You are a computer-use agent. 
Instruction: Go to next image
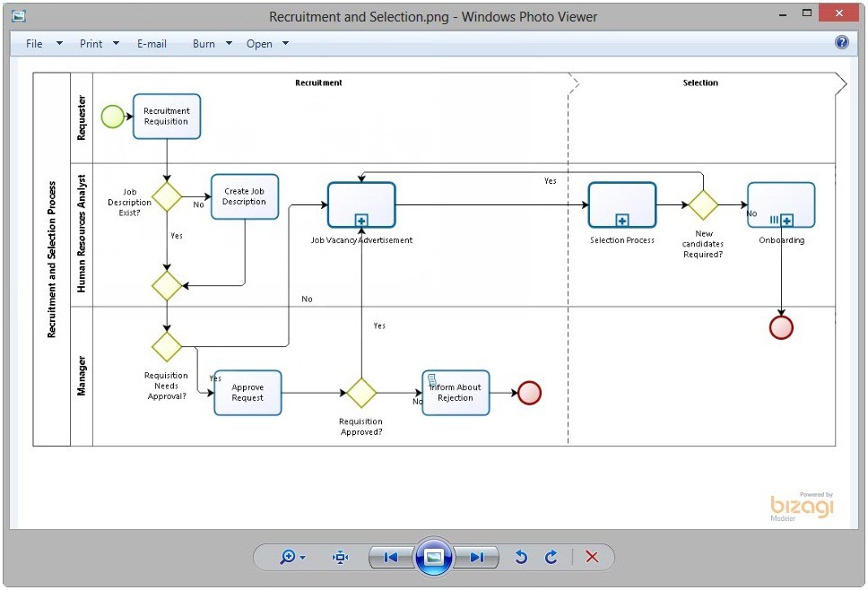point(477,558)
